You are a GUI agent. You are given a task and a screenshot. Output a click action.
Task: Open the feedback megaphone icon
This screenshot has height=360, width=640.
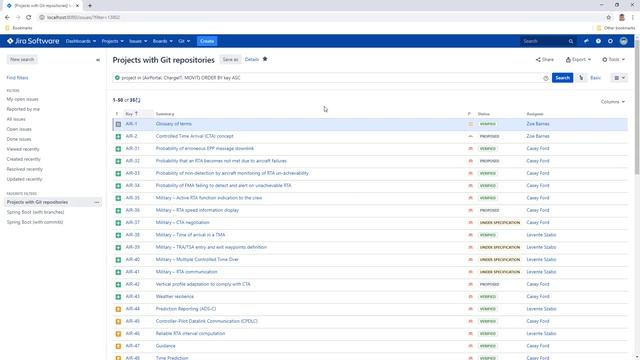click(x=586, y=41)
